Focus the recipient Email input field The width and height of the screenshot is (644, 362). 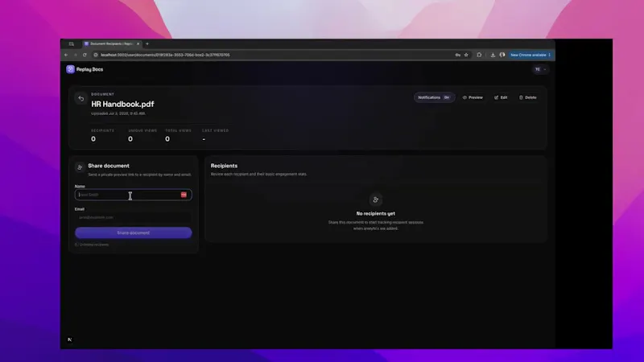pyautogui.click(x=133, y=217)
